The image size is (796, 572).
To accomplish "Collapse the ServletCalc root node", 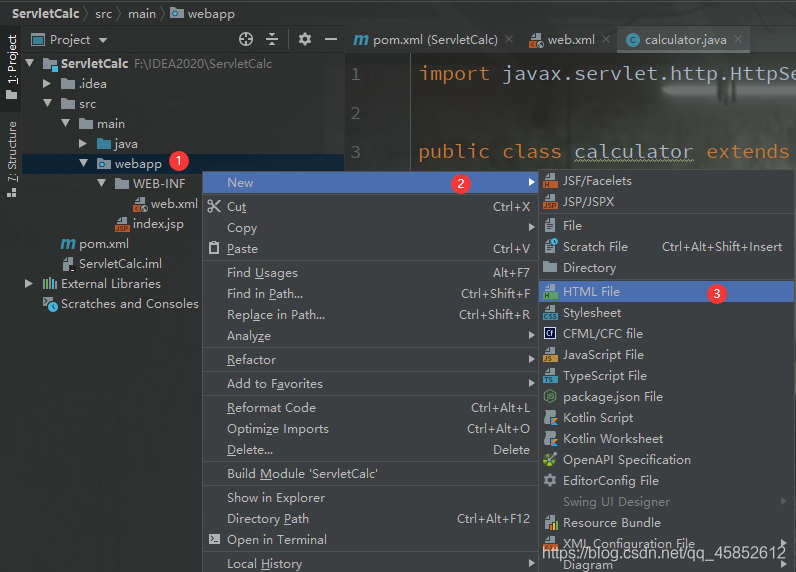I will (x=30, y=63).
